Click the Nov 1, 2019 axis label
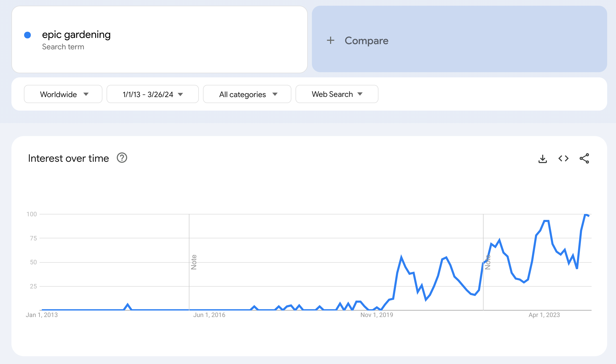 tap(377, 315)
